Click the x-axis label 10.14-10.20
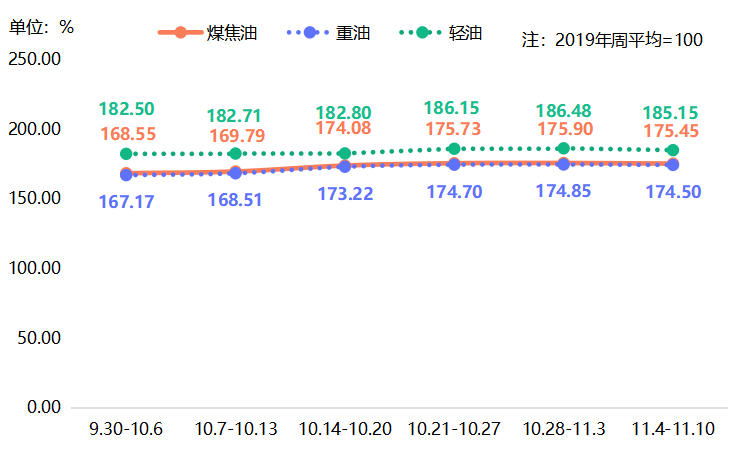The image size is (737, 449). 345,429
